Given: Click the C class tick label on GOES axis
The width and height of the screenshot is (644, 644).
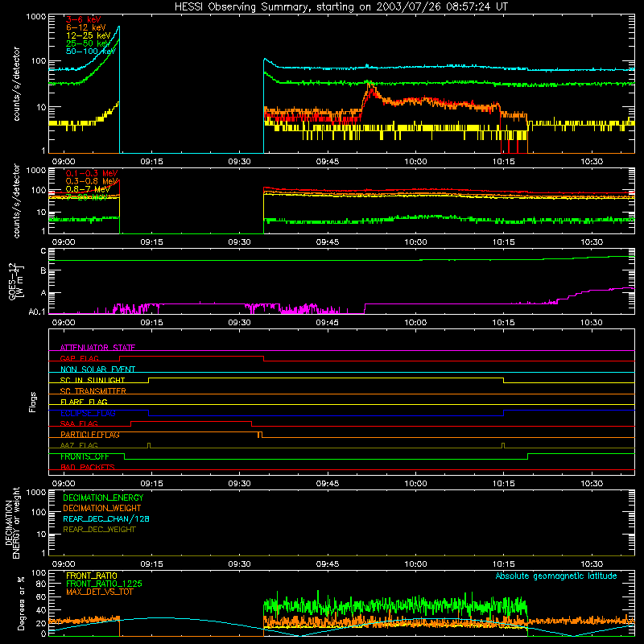Looking at the screenshot, I should pyautogui.click(x=43, y=251).
